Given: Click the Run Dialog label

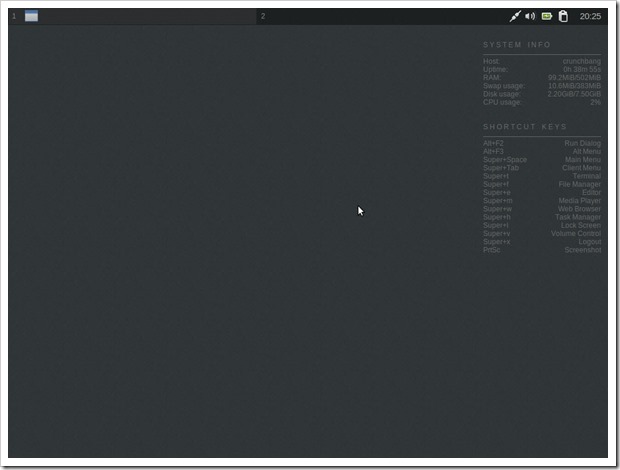Looking at the screenshot, I should coord(582,143).
